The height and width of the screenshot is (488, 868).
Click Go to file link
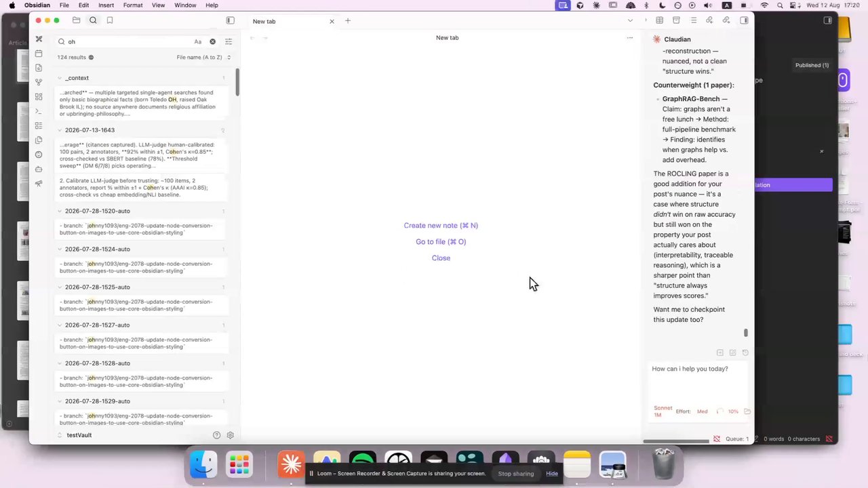(x=441, y=242)
